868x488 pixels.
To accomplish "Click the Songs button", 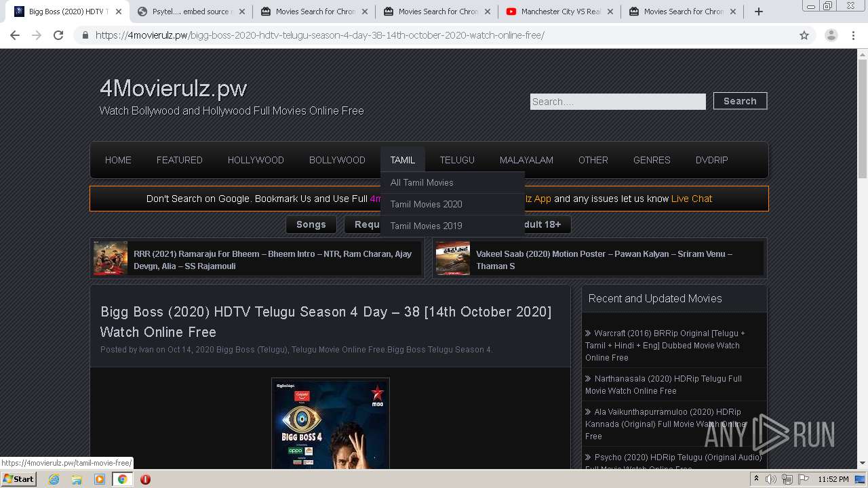I will (311, 224).
